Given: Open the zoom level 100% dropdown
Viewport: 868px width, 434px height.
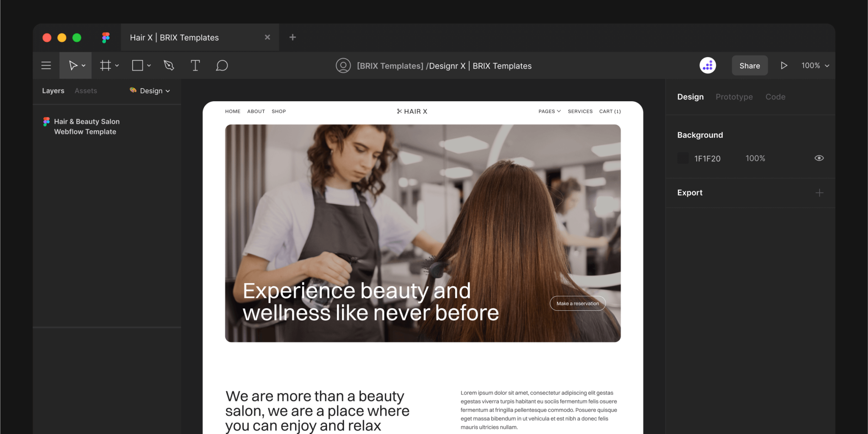Looking at the screenshot, I should click(814, 65).
